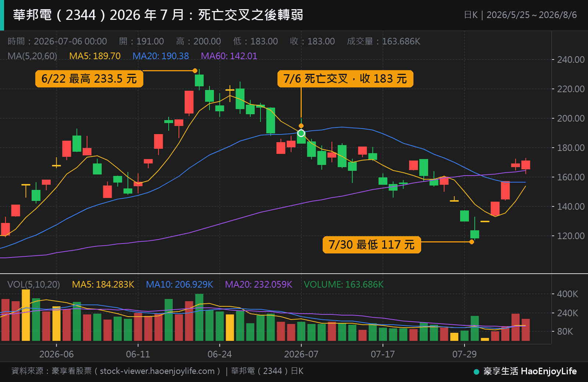Click the 豪享生活 HaoEnjoyLife logo
This screenshot has height=382, width=588.
tap(526, 371)
